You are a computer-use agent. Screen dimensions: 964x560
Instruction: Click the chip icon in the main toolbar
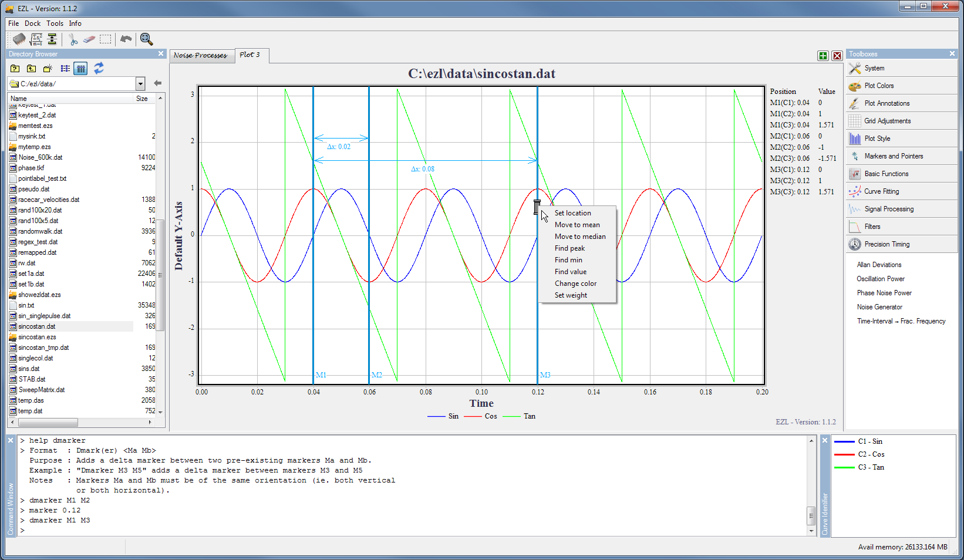(x=19, y=39)
